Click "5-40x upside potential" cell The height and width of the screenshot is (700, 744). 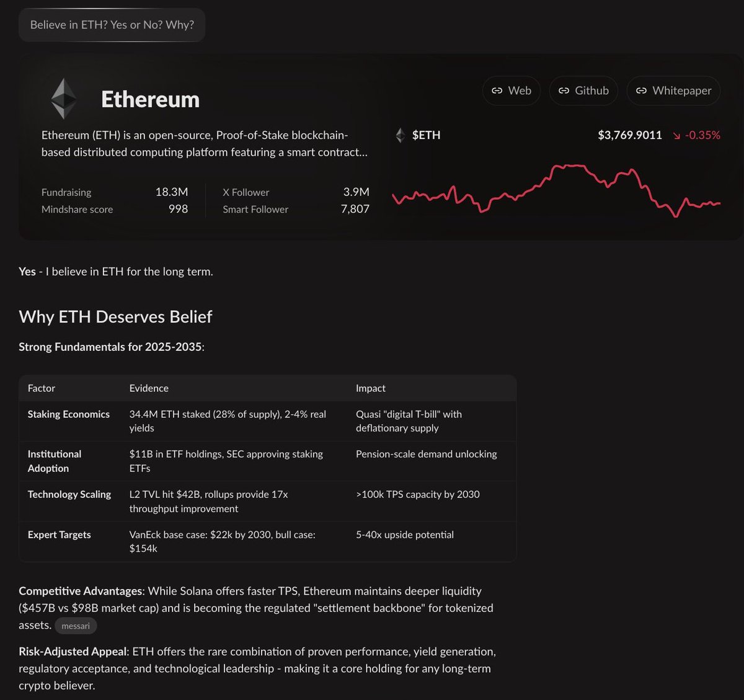[405, 534]
